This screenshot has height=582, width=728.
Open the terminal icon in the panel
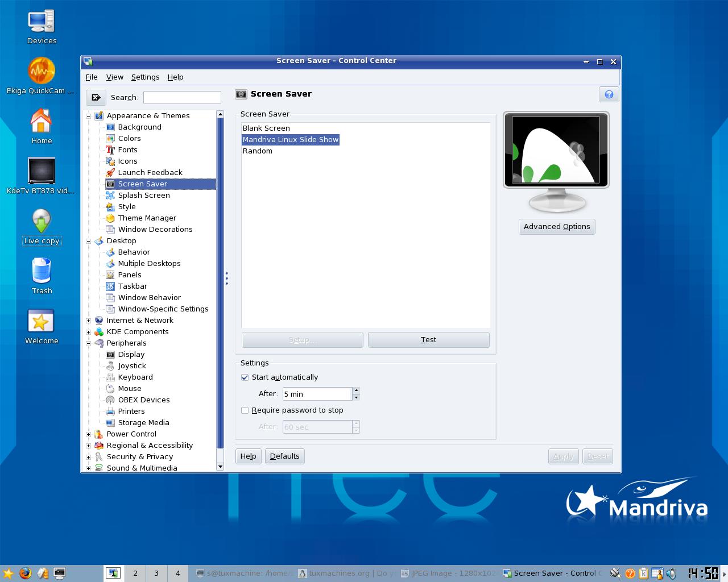pyautogui.click(x=59, y=573)
